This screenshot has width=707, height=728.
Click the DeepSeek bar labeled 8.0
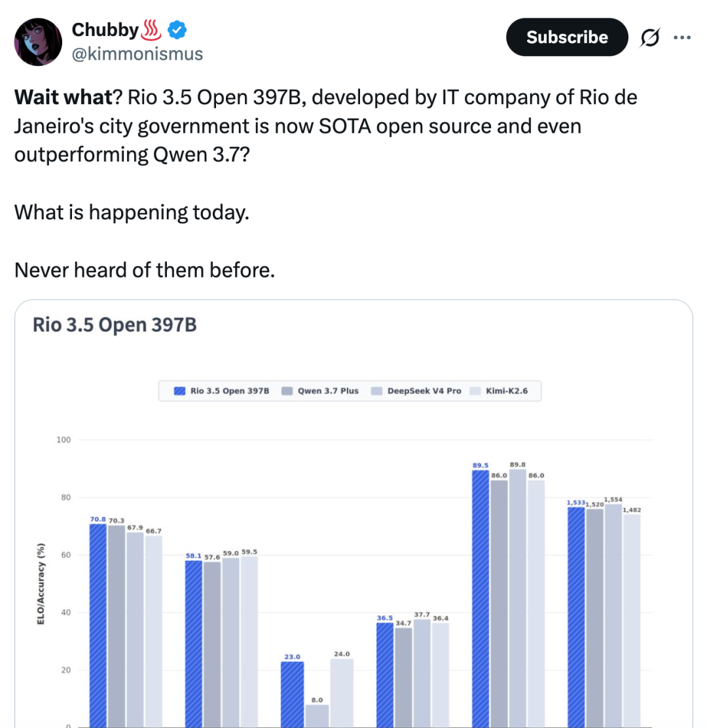(317, 716)
